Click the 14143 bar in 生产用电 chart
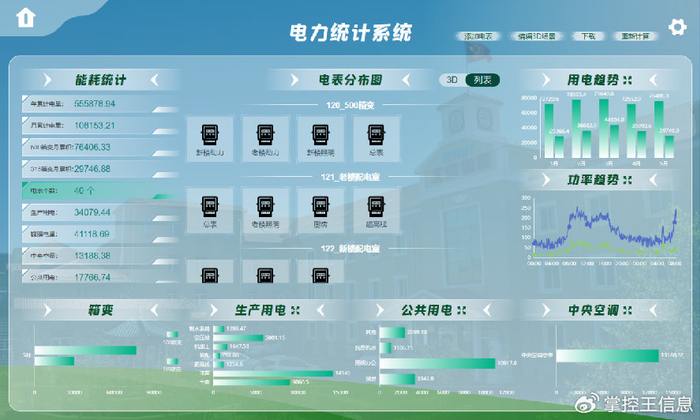The height and width of the screenshot is (420, 700). 273,373
